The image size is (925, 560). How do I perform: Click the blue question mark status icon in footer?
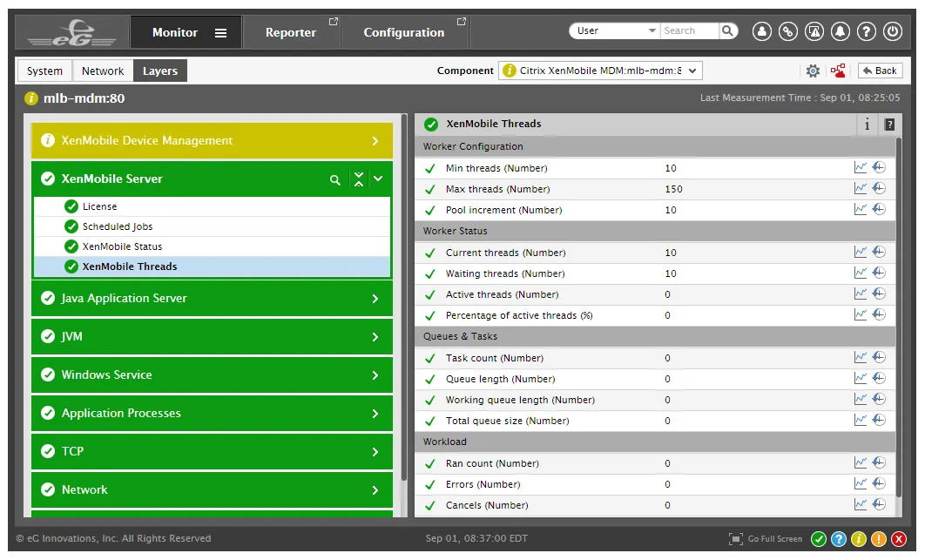[x=838, y=539]
